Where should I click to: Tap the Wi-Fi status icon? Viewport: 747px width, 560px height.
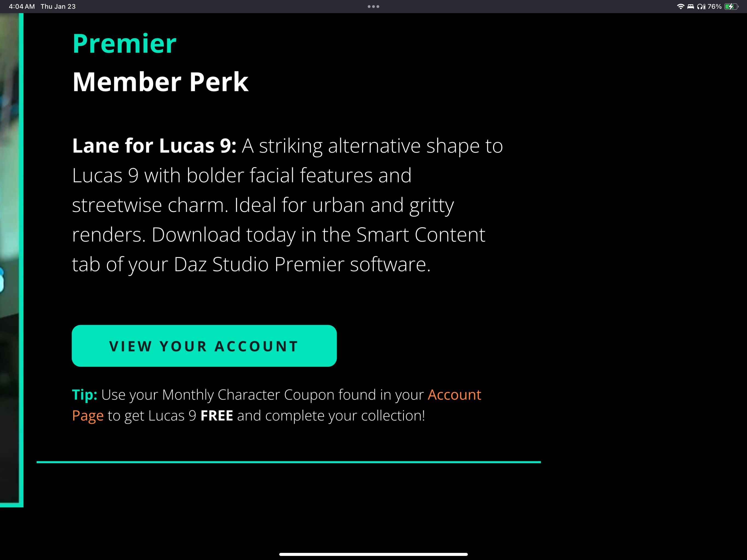coord(681,6)
